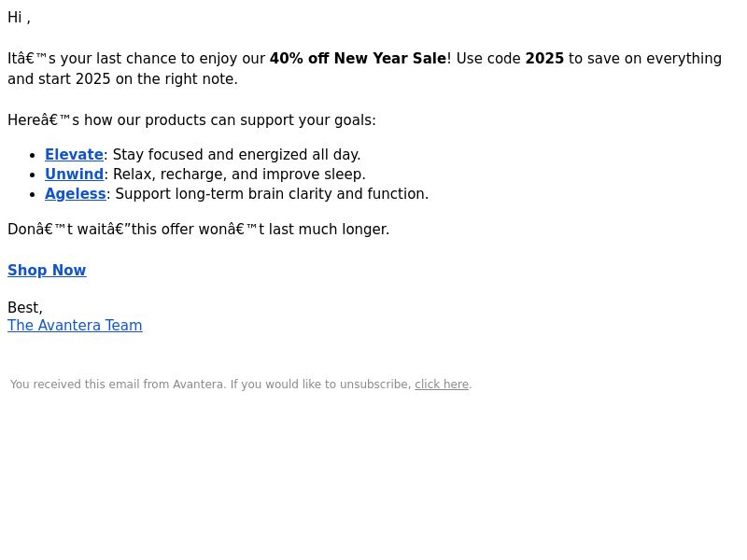Click the bullet point before Unwind
The width and height of the screenshot is (747, 560).
(33, 175)
